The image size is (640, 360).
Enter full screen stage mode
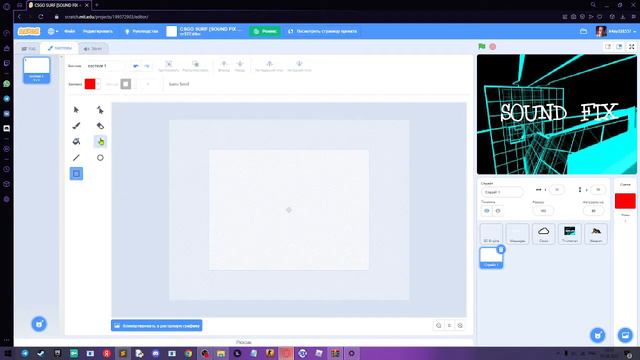pyautogui.click(x=631, y=47)
